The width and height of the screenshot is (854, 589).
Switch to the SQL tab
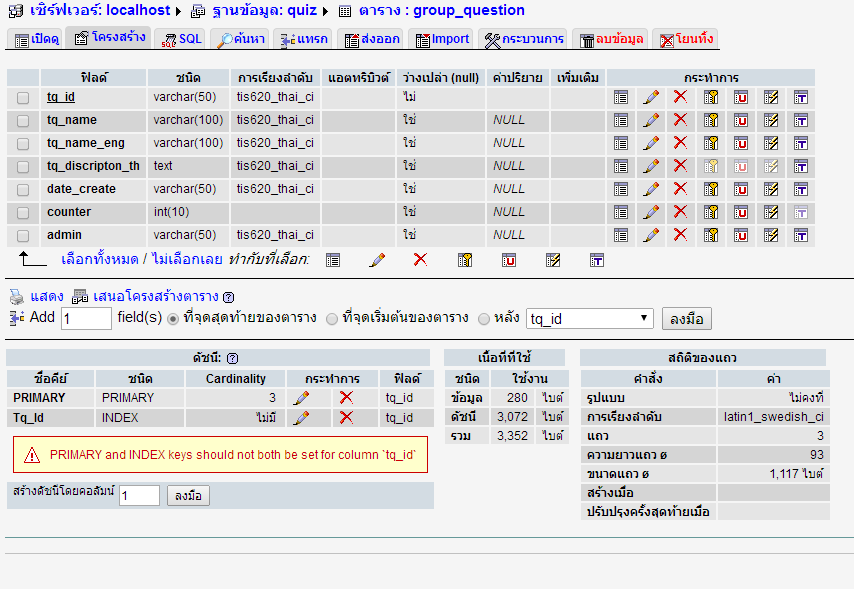pos(183,39)
